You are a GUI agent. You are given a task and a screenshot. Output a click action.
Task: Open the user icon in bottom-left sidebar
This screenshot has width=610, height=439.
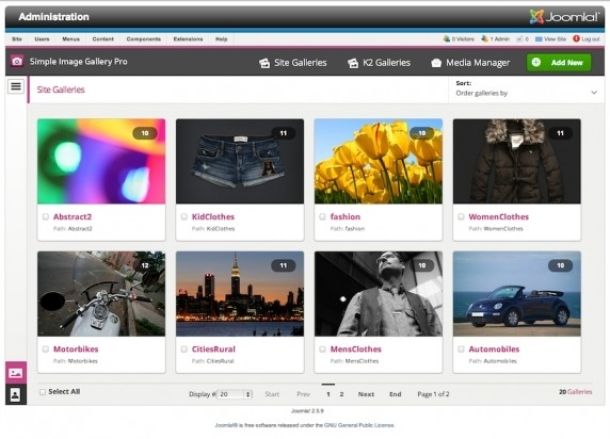tap(15, 394)
